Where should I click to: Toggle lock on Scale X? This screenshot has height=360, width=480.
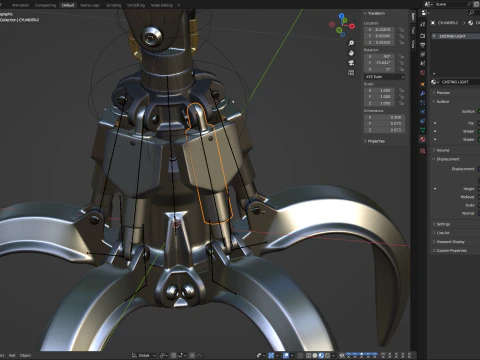[x=401, y=90]
